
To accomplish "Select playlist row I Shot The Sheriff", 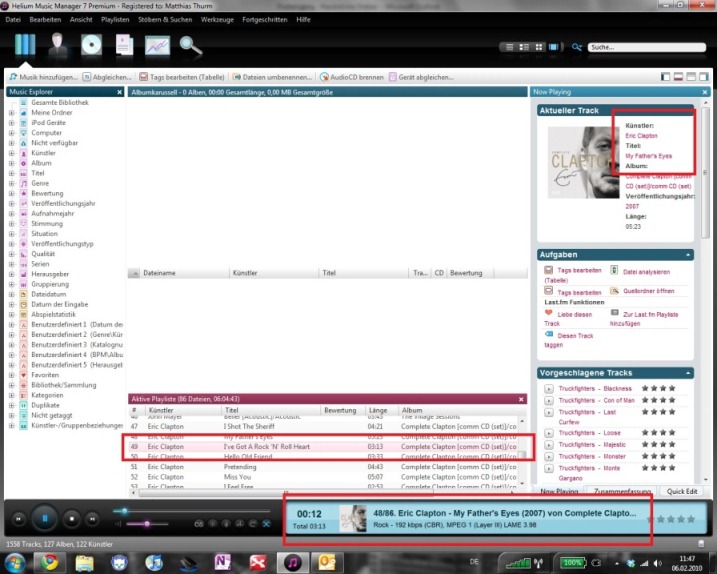I will tap(323, 426).
